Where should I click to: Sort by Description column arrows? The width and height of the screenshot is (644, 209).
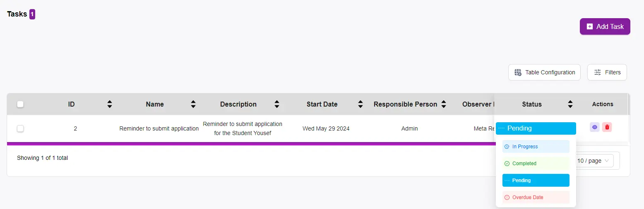pyautogui.click(x=277, y=104)
